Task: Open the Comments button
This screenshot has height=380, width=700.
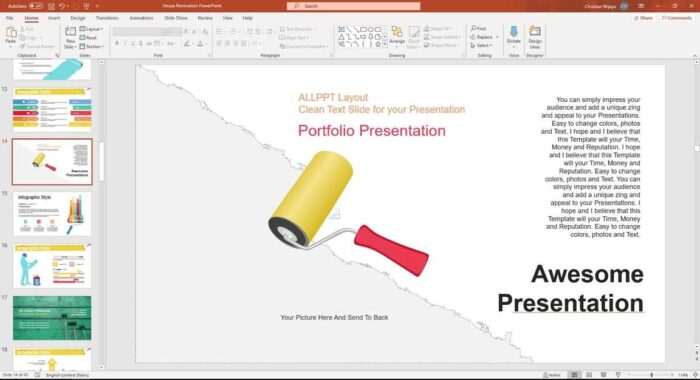Action: (676, 18)
